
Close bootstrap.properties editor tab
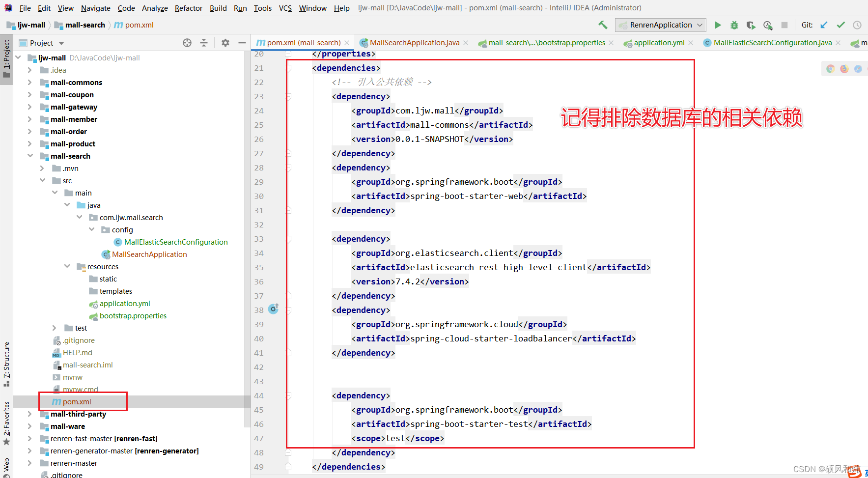pyautogui.click(x=611, y=43)
